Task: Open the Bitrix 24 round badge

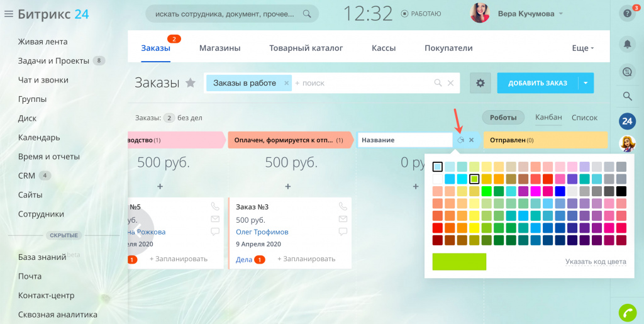Action: 627,121
